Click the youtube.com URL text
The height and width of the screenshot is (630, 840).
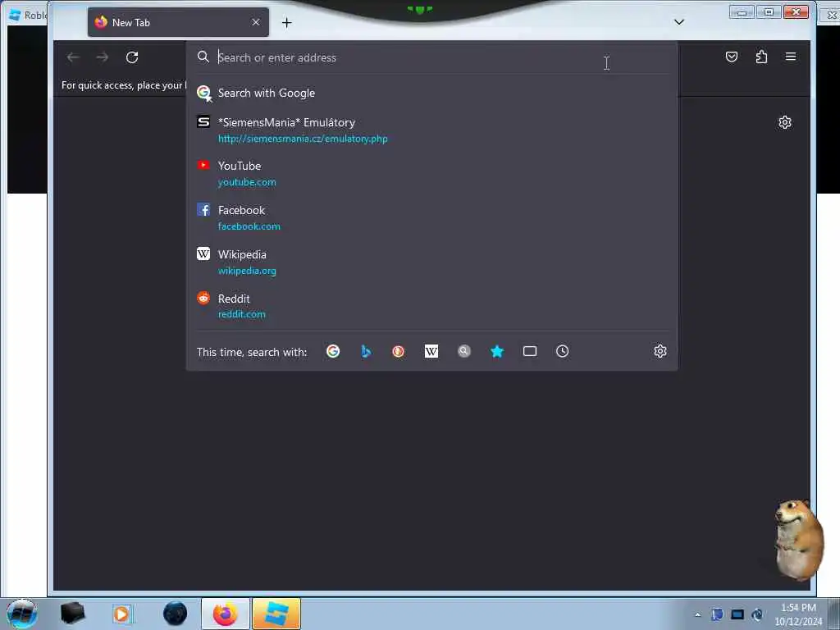coord(247,182)
